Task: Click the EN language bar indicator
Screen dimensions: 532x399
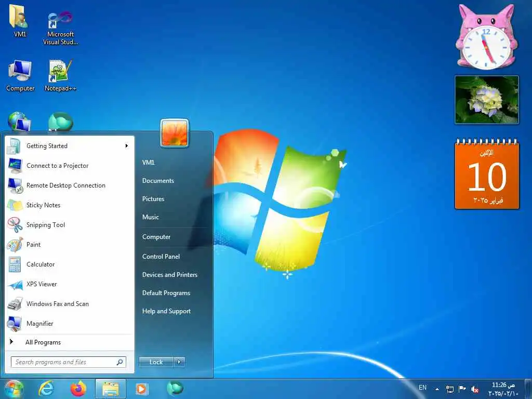Action: pos(422,388)
